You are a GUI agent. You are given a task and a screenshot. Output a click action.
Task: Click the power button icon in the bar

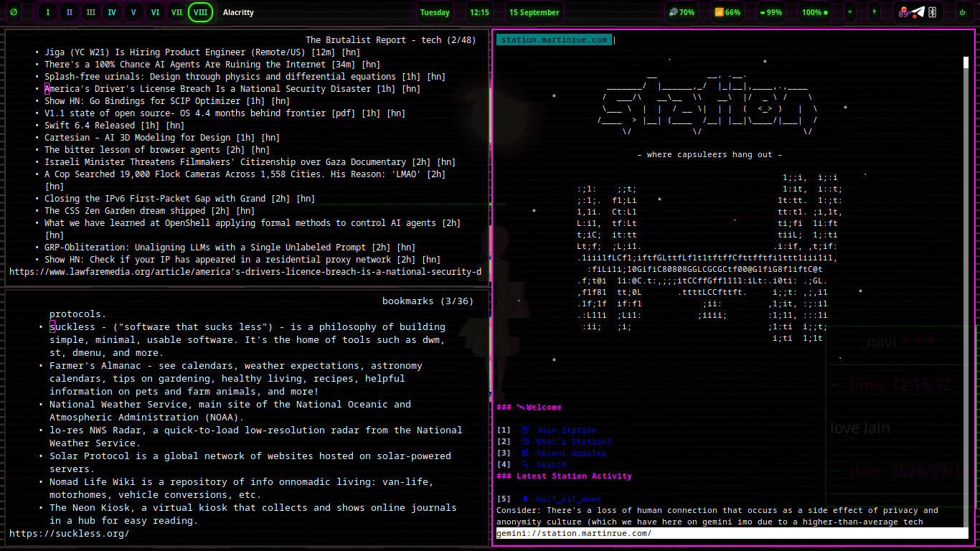tap(962, 12)
